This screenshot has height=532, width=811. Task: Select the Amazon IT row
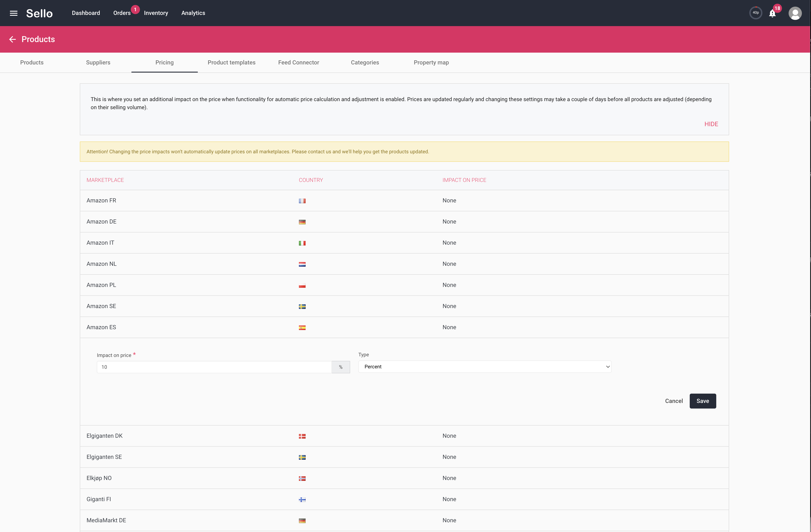pos(404,243)
